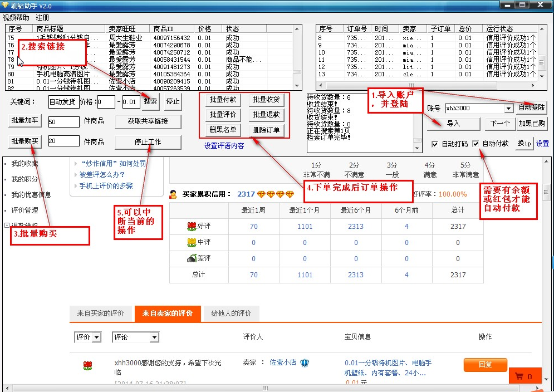Click the 1101 好评 count for 最近1个月
This screenshot has height=392, width=554.
pos(305,226)
